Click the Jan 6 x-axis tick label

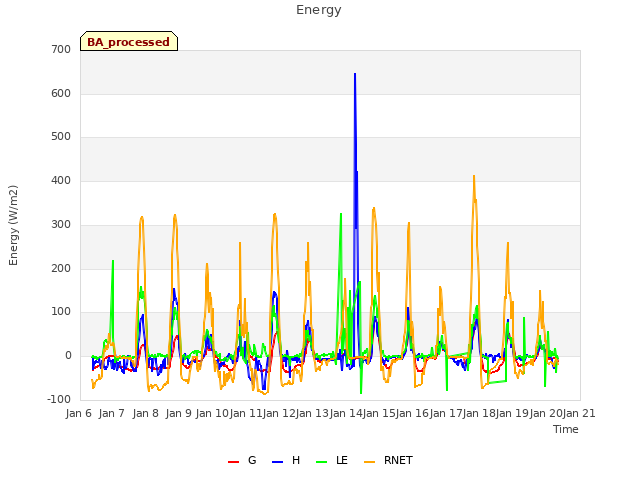point(79,413)
